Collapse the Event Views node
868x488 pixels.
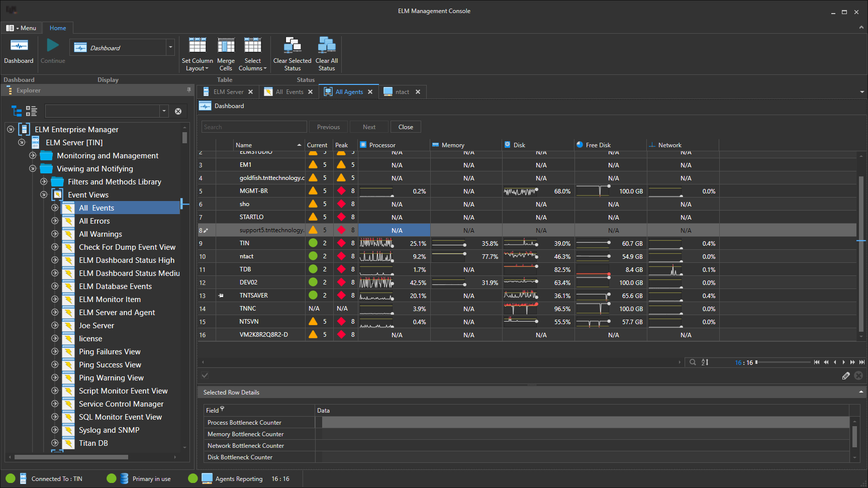coord(44,194)
